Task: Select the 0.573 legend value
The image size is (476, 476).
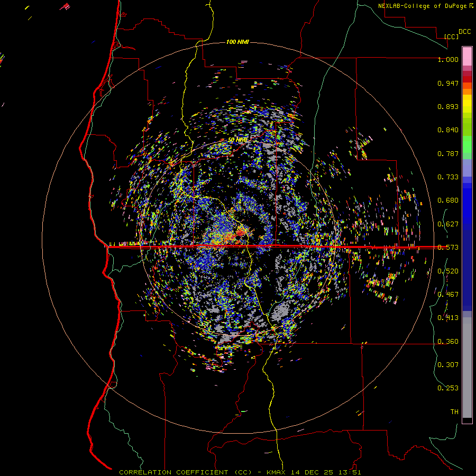Action: [x=448, y=248]
